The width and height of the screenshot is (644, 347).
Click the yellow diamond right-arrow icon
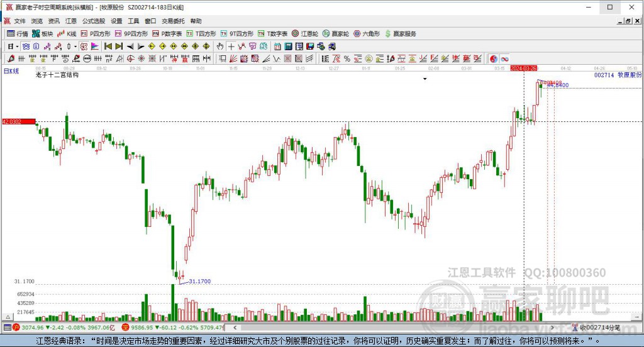tap(163, 47)
